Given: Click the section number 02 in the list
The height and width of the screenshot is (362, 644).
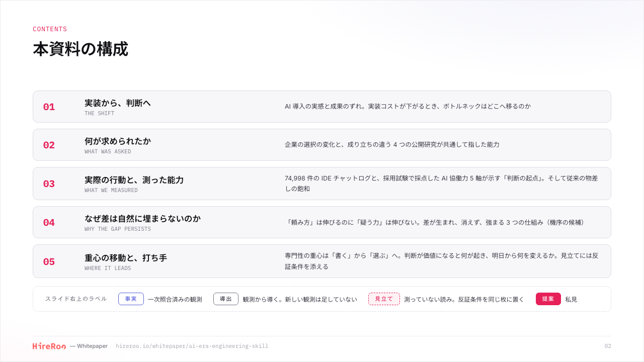Looking at the screenshot, I should click(x=49, y=145).
